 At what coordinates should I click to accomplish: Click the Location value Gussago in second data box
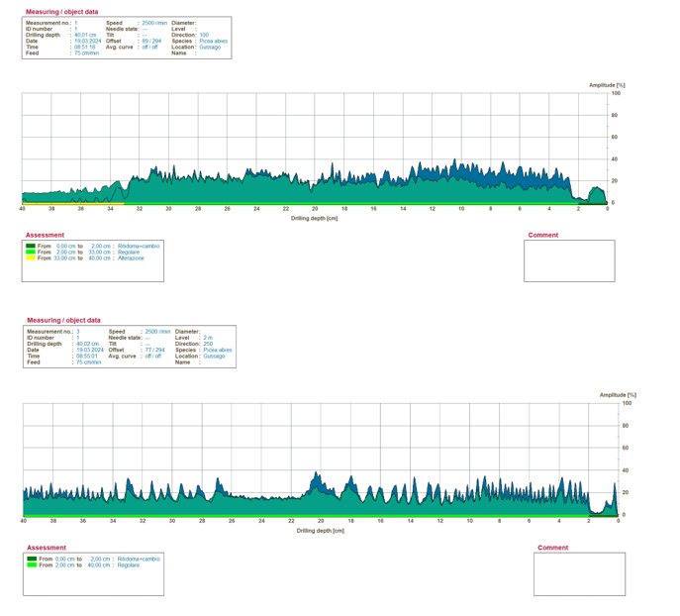tap(214, 357)
